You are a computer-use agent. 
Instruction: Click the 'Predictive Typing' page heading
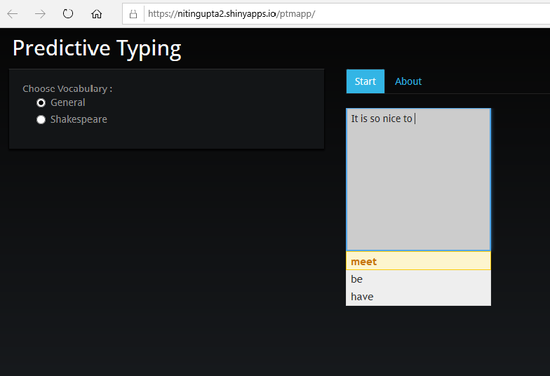click(97, 48)
